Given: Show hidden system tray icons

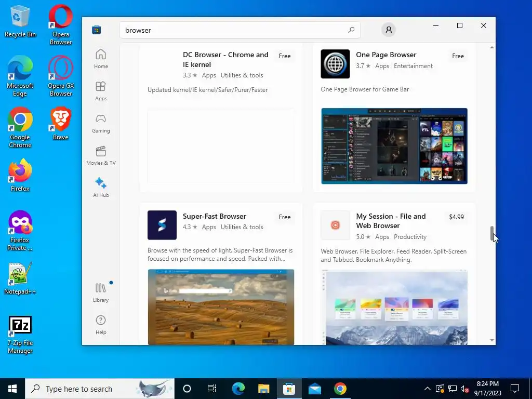Looking at the screenshot, I should pos(428,389).
